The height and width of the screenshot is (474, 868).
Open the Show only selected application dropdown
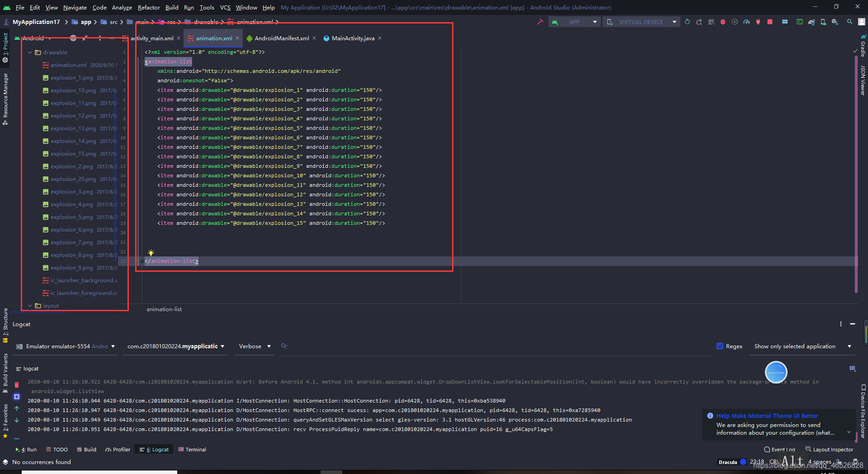[x=802, y=346]
